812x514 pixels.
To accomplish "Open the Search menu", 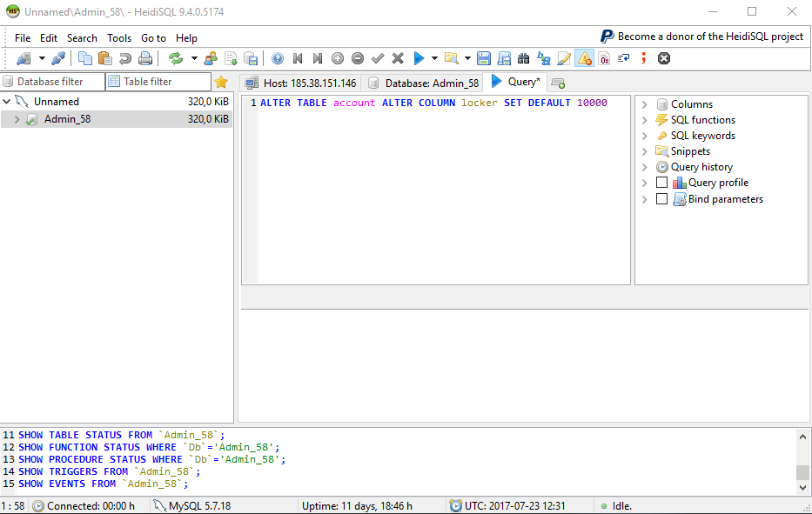I will click(82, 37).
